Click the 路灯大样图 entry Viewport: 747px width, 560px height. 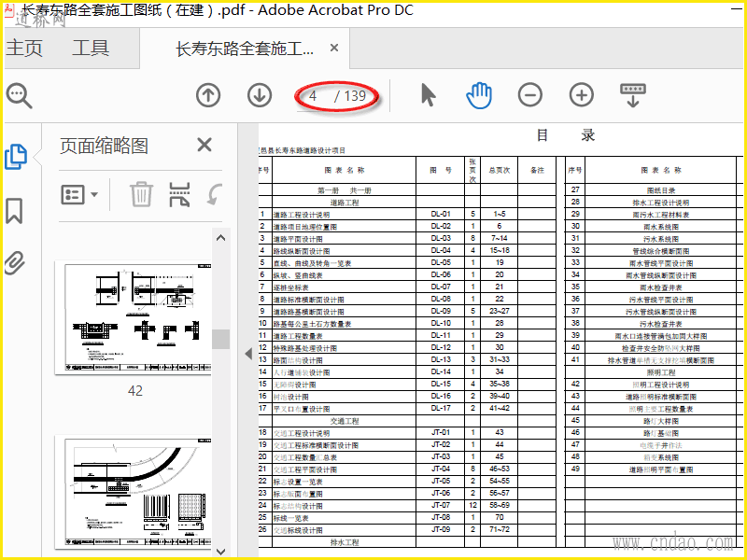coord(661,421)
